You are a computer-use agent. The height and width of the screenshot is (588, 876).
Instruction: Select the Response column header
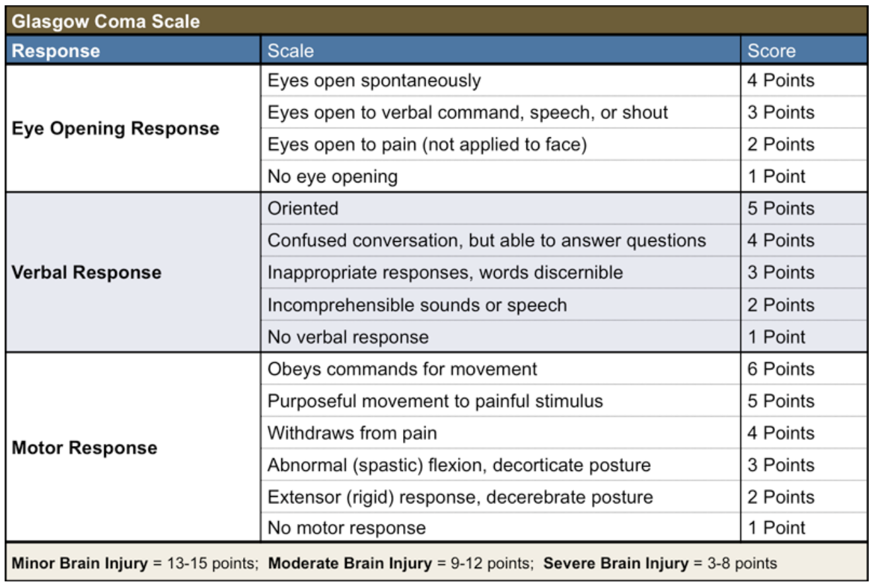(x=133, y=50)
